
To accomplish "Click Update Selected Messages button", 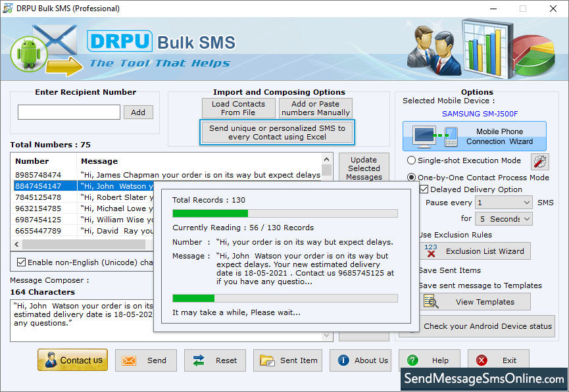I will (364, 168).
